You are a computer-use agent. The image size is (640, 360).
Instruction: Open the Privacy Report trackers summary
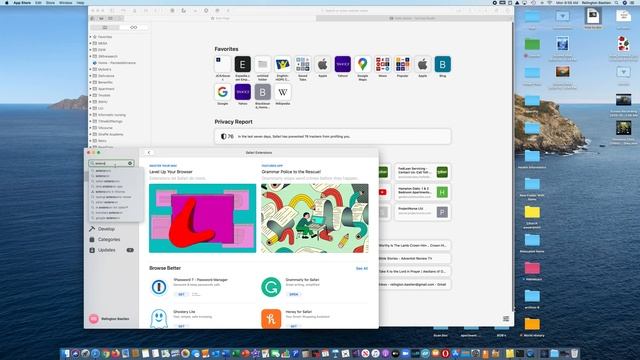coord(333,136)
